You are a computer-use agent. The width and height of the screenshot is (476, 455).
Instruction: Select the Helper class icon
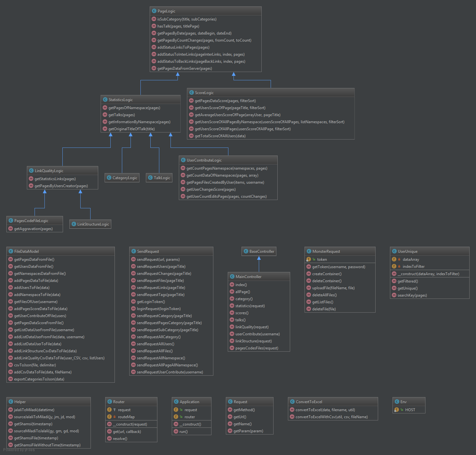tap(11, 402)
